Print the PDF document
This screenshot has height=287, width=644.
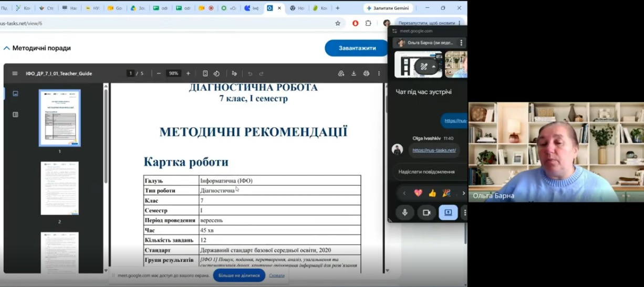tap(366, 73)
